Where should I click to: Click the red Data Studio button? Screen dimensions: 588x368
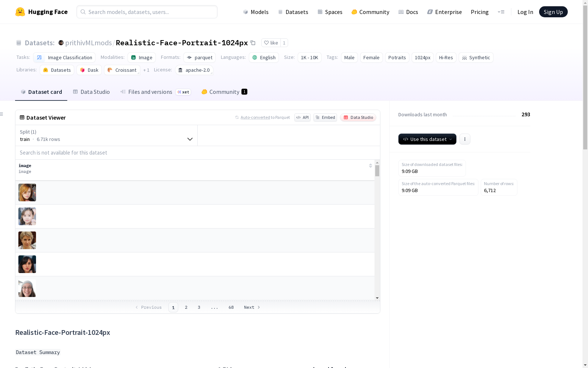tap(358, 117)
